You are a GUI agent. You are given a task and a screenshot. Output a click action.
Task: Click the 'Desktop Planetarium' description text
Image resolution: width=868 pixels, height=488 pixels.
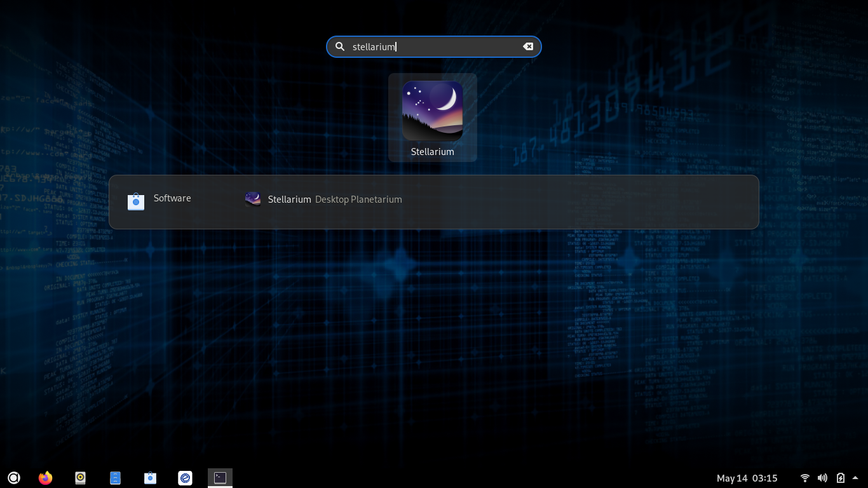click(358, 200)
